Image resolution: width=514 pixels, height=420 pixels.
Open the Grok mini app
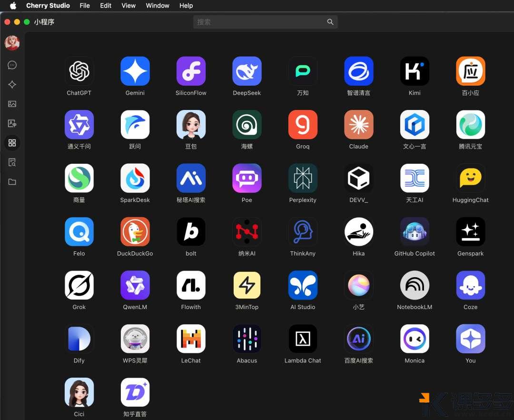pyautogui.click(x=79, y=285)
